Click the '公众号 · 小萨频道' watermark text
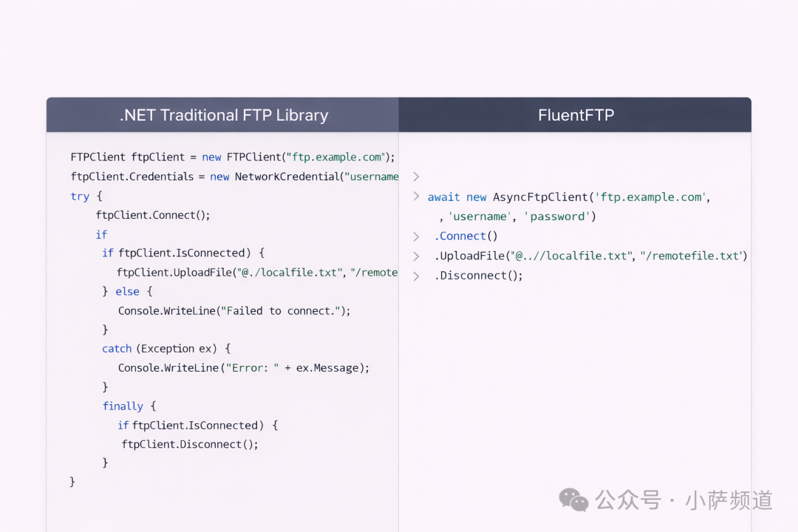Screen dimensions: 798x532 [683, 500]
